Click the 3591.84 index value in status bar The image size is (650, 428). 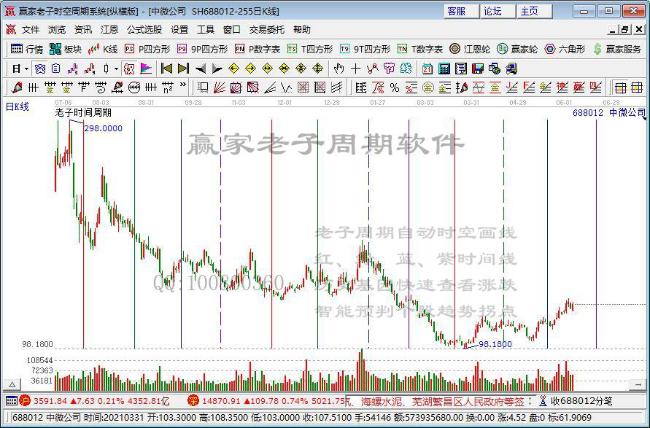50,401
